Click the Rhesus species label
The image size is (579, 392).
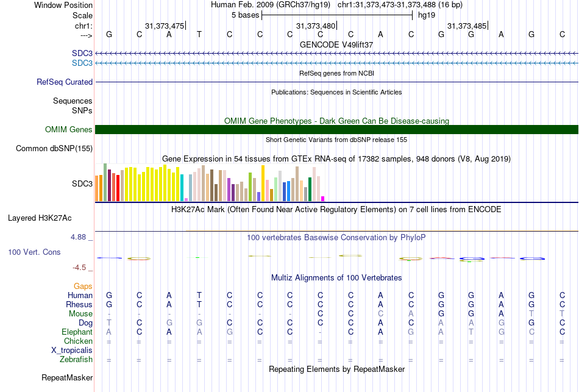pos(79,304)
